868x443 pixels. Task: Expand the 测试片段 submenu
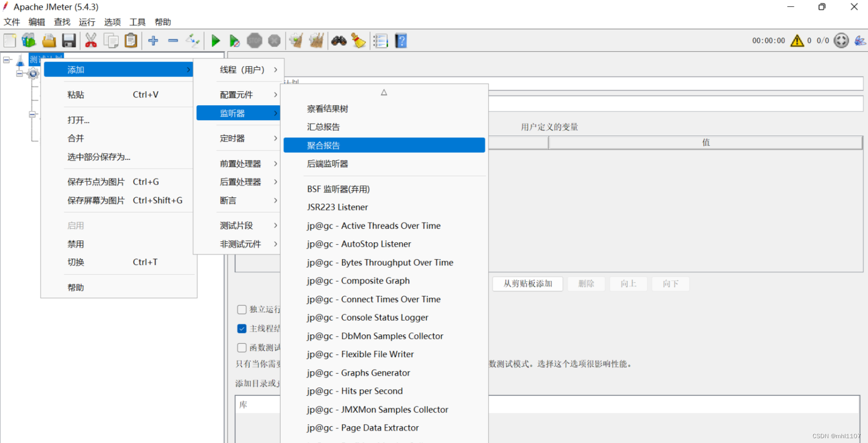(238, 225)
